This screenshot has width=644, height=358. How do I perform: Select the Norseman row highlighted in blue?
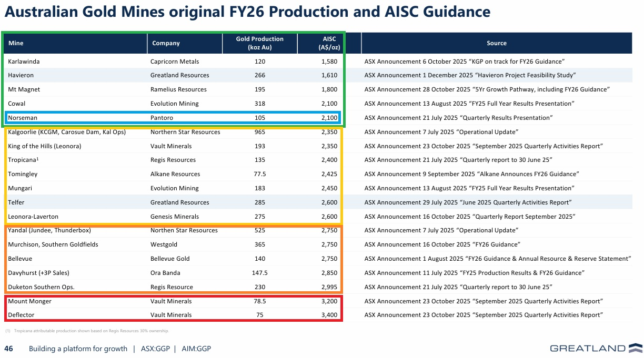[x=173, y=117]
